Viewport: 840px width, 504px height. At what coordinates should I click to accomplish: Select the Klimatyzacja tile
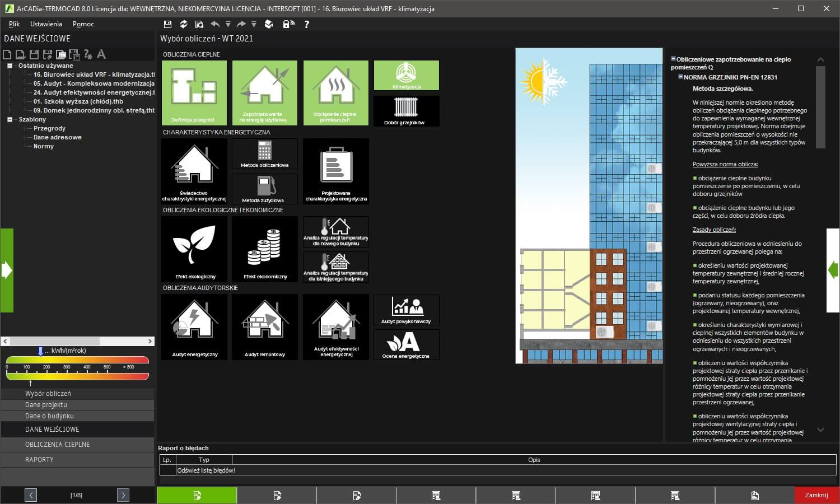point(407,75)
